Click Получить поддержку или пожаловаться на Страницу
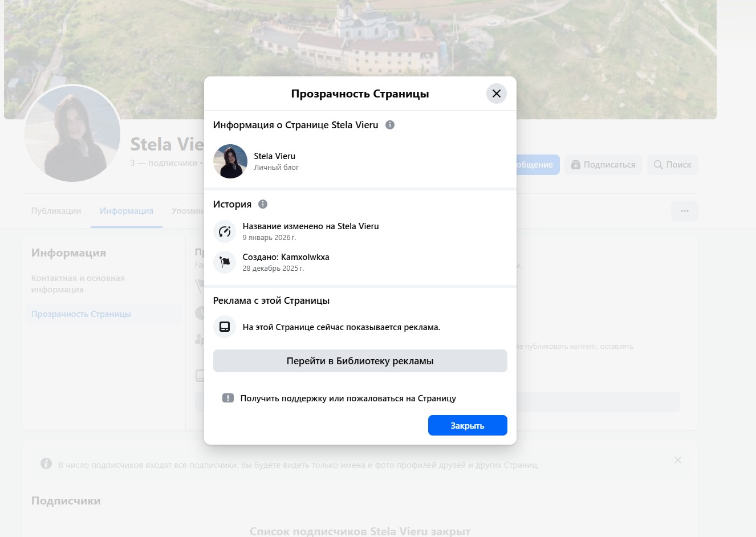The image size is (756, 537). [x=348, y=398]
